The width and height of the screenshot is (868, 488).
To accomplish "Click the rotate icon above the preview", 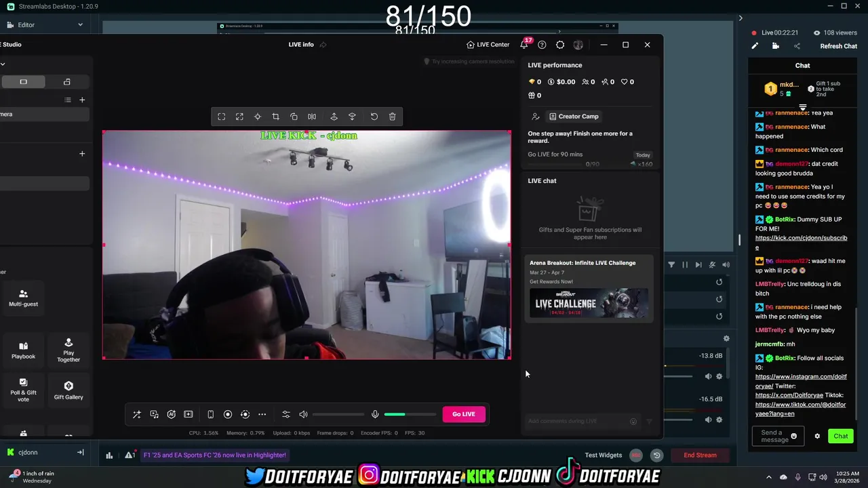I will 294,117.
